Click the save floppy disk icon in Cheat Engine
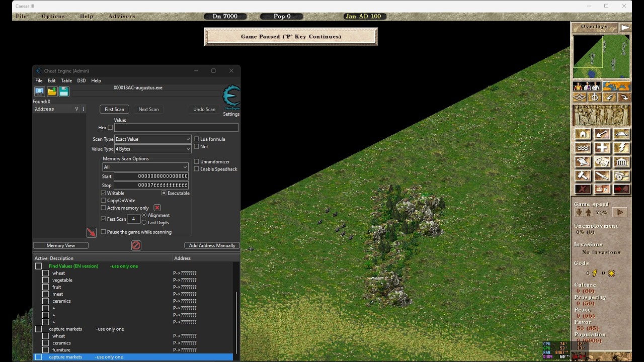 coord(64,92)
